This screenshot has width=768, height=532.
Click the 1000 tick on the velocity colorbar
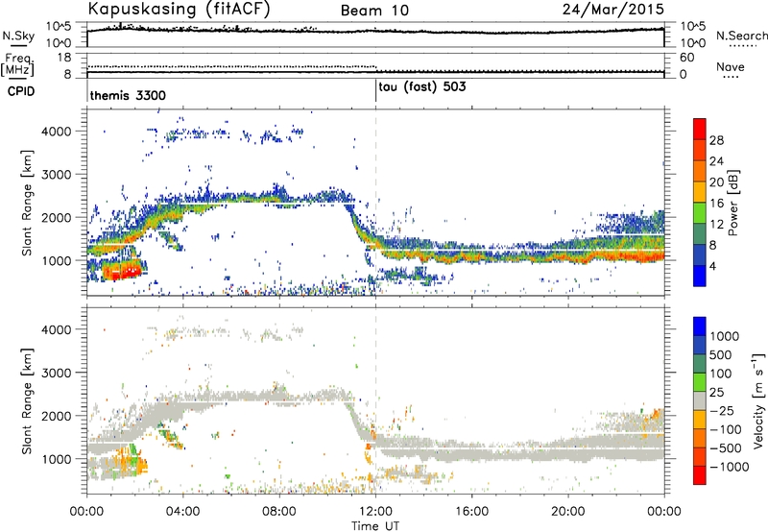(x=725, y=336)
